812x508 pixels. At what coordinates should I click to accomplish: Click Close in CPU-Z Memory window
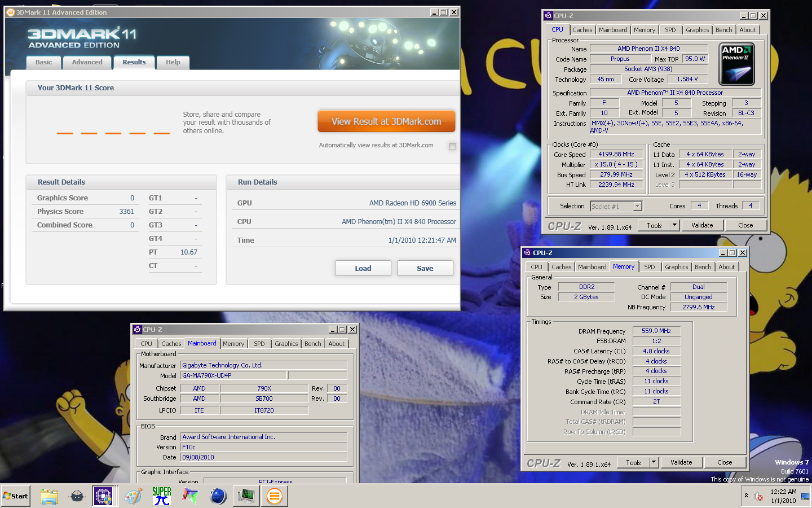coord(725,462)
